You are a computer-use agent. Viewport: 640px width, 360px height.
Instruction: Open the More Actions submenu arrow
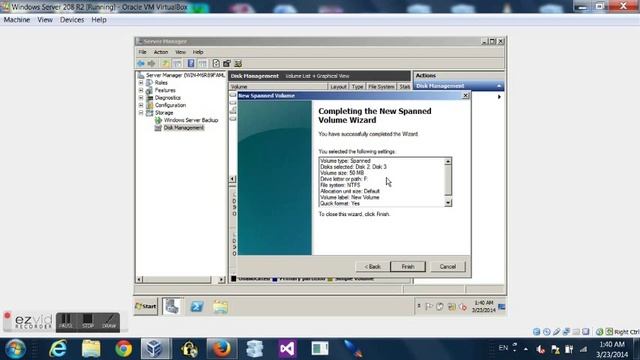click(499, 97)
